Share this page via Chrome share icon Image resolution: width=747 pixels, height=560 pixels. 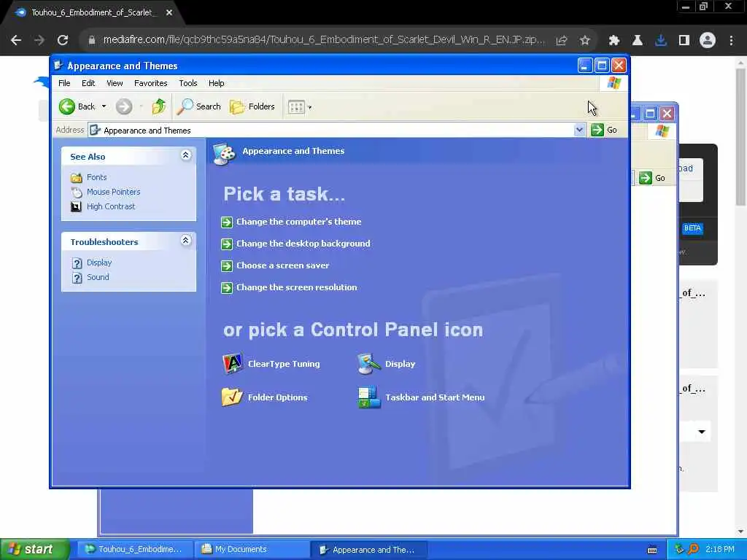(x=562, y=41)
